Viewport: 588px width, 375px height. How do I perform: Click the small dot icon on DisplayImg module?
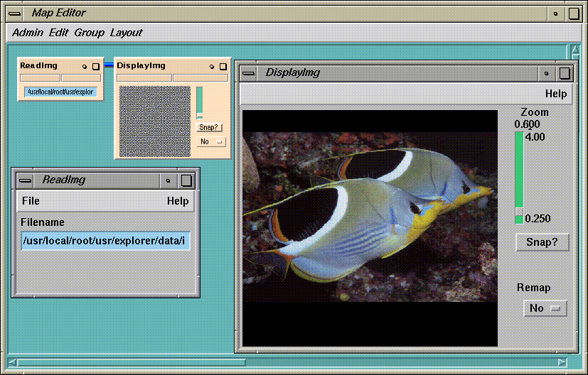[x=212, y=66]
